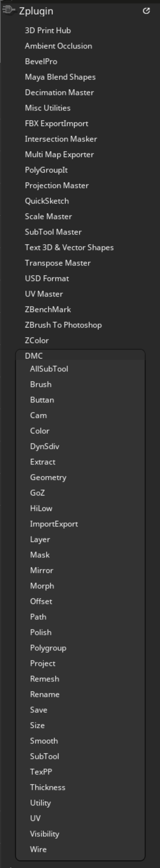Expand the Decimation Master section

click(59, 93)
